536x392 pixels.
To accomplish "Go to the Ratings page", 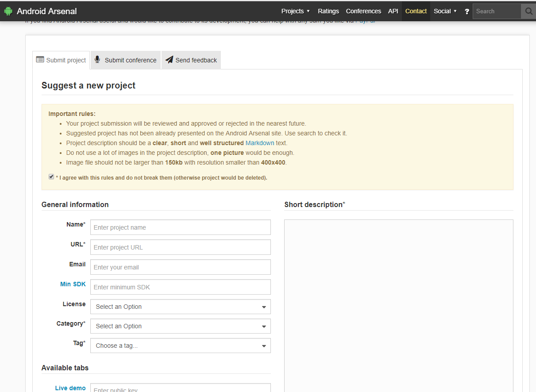I will coord(328,11).
